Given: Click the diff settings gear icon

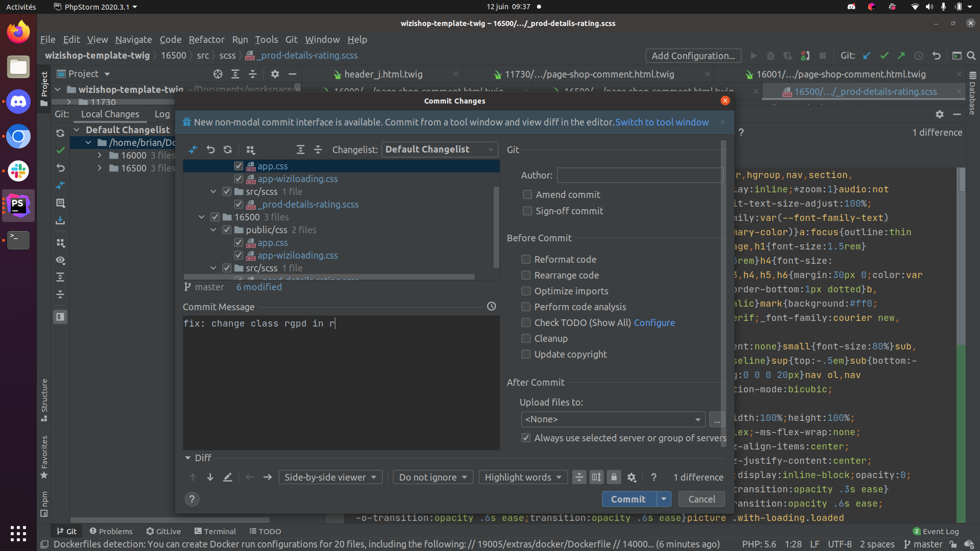Looking at the screenshot, I should point(631,477).
